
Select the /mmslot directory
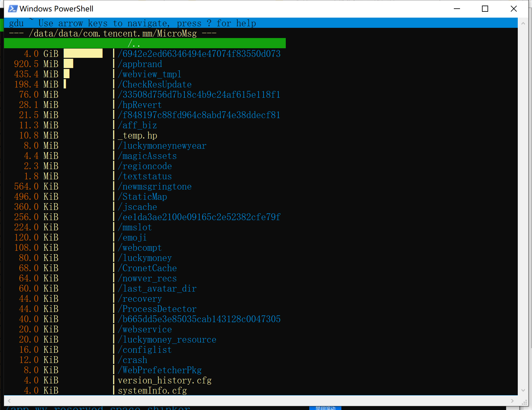tap(135, 227)
